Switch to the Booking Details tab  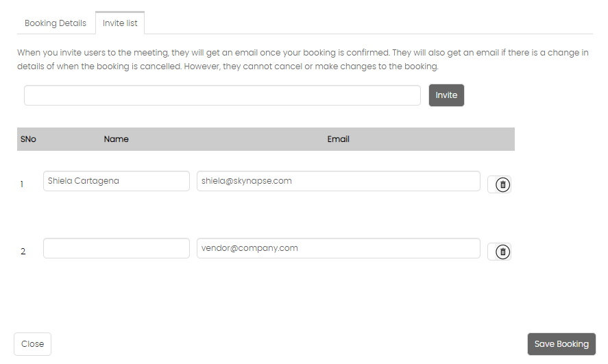[x=56, y=23]
